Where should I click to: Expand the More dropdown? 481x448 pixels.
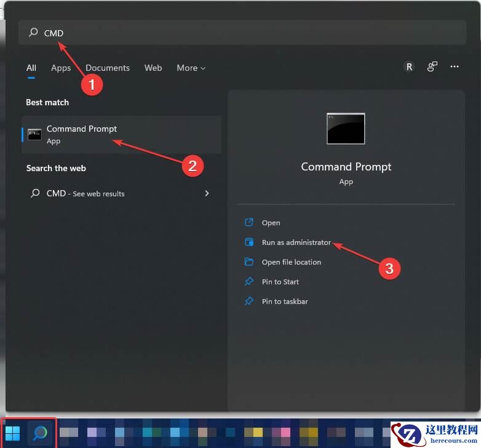click(191, 68)
